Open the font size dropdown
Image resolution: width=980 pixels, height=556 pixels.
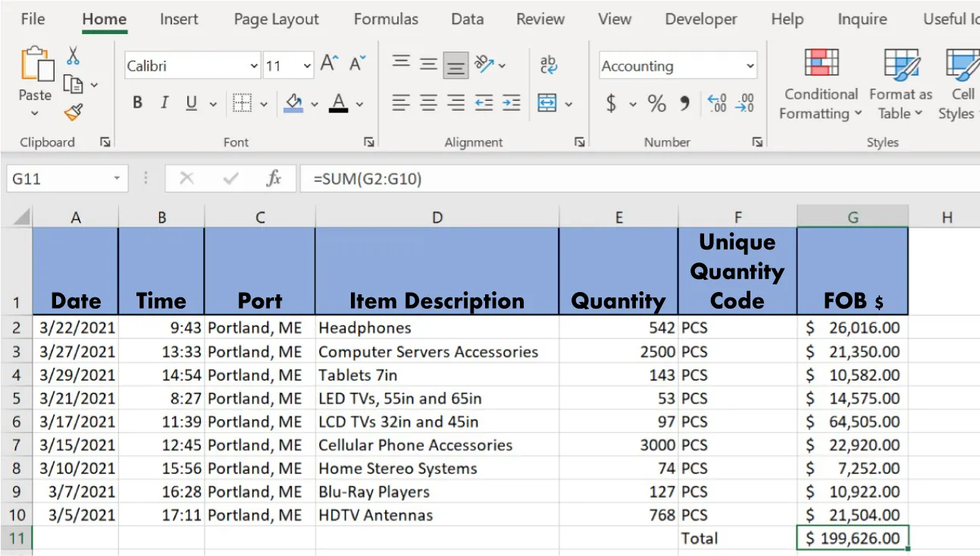pyautogui.click(x=306, y=66)
